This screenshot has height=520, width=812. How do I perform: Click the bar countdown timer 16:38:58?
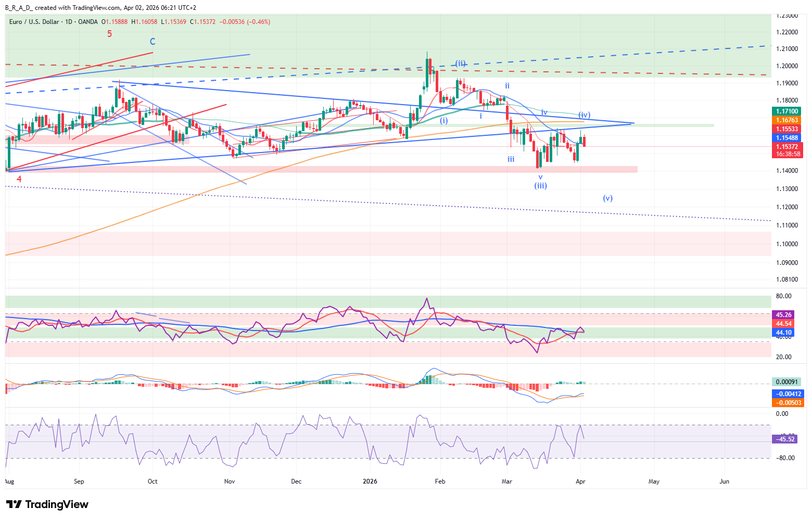coord(786,154)
